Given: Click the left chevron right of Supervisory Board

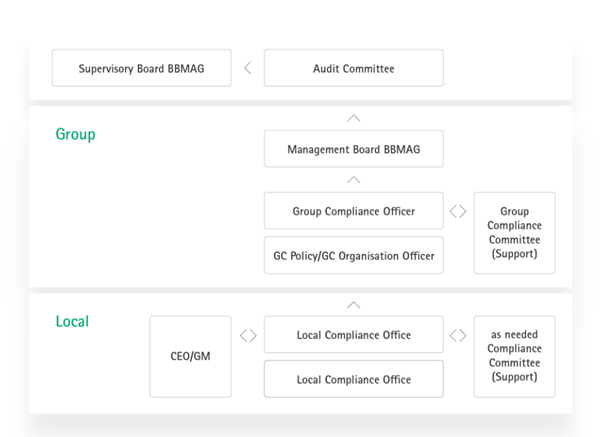Looking at the screenshot, I should pos(248,68).
